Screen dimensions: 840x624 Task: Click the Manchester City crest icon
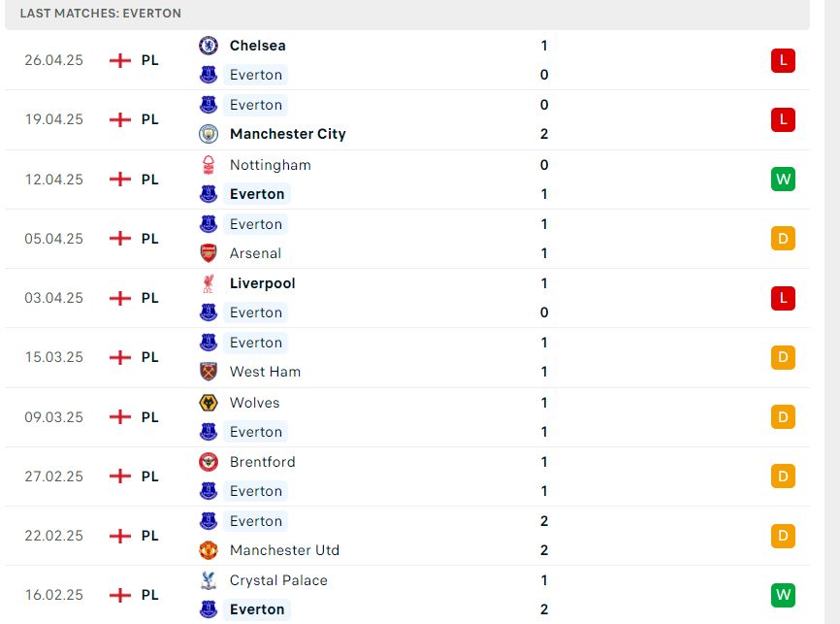209,134
